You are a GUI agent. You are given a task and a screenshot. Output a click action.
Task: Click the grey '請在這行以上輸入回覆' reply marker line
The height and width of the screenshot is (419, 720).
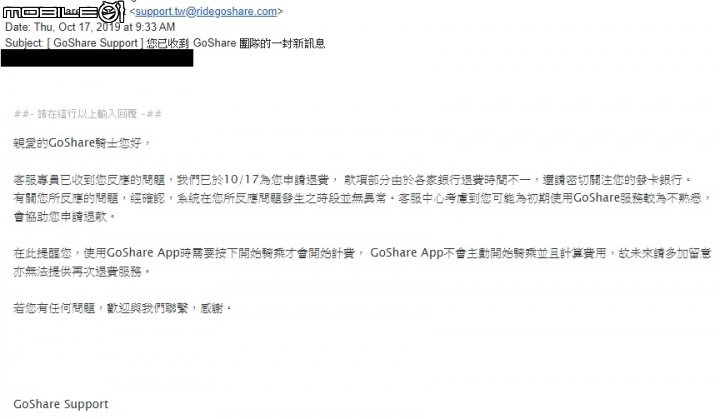(x=88, y=114)
